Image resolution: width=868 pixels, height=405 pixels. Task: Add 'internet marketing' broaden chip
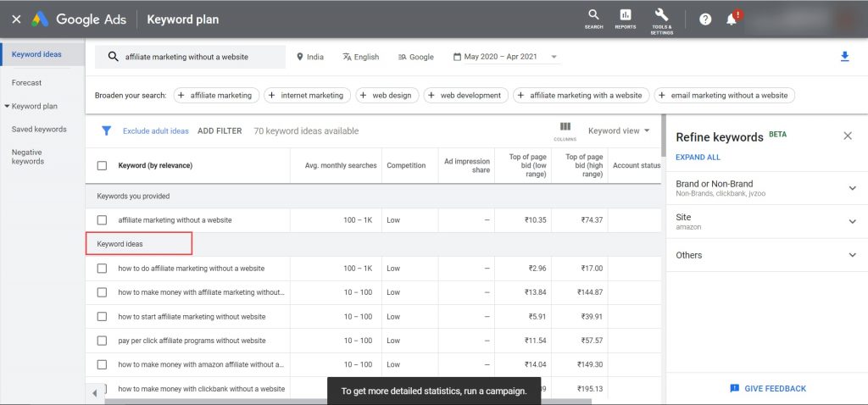[307, 95]
